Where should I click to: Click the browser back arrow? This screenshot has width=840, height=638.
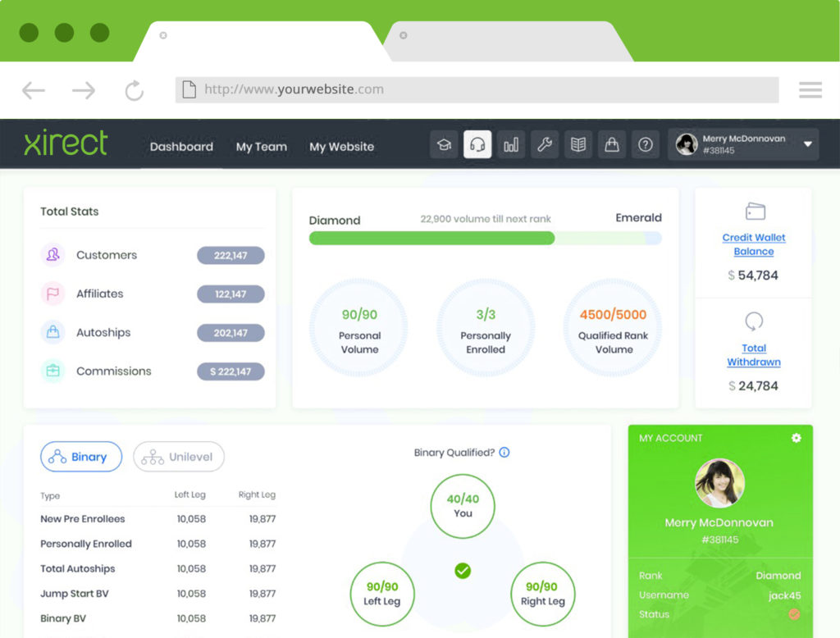coord(33,90)
